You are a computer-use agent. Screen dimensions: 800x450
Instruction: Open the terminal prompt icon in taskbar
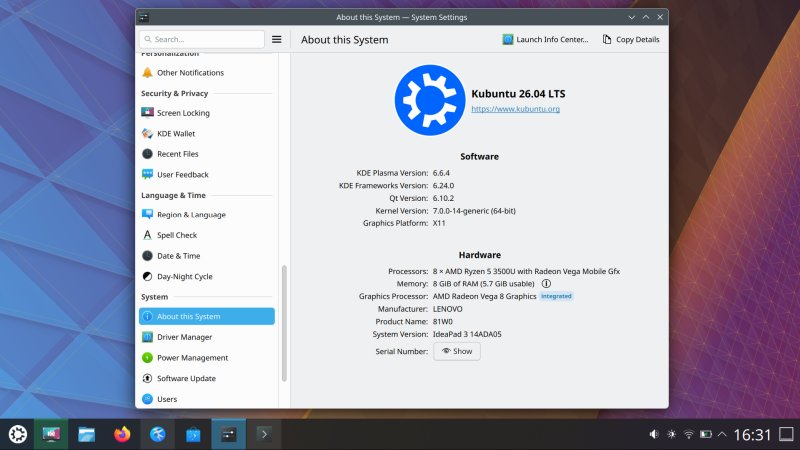[x=264, y=434]
